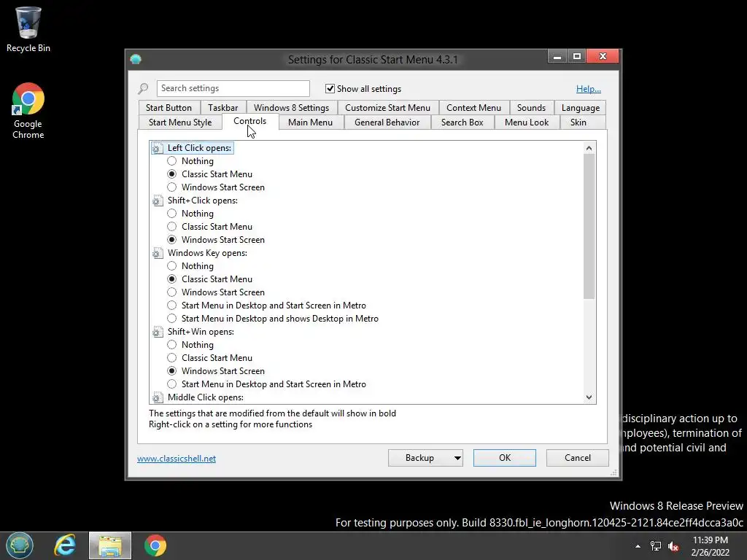Select Nothing under Shift+Click opens
Screen dimensions: 747x560
(x=172, y=214)
